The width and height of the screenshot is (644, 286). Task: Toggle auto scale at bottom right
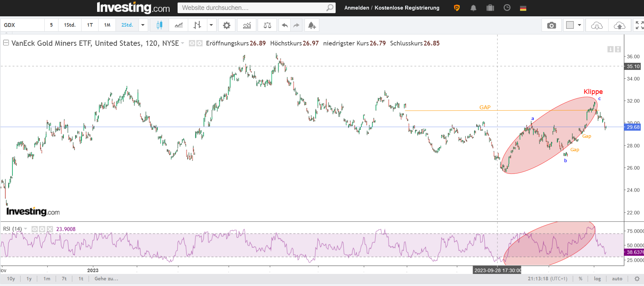point(617,279)
